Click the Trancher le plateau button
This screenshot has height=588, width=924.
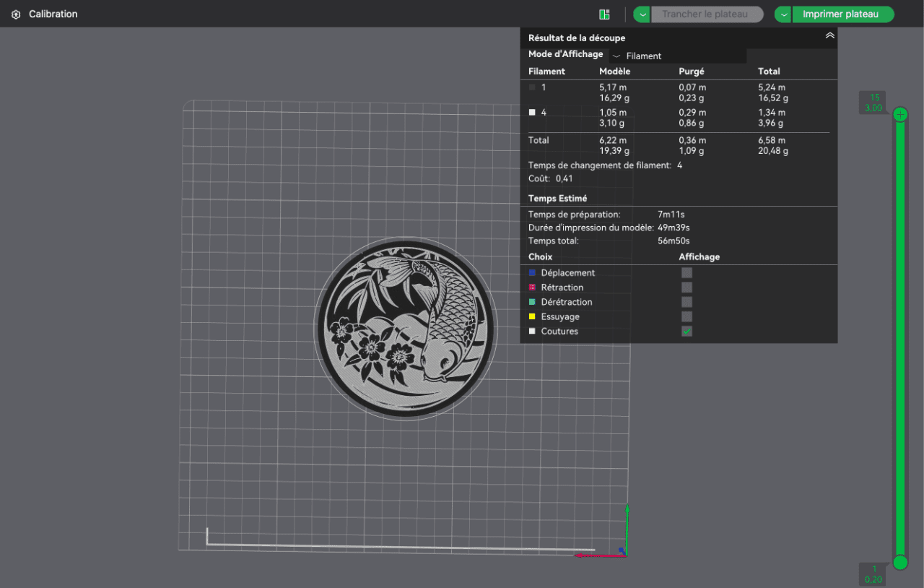tap(706, 14)
